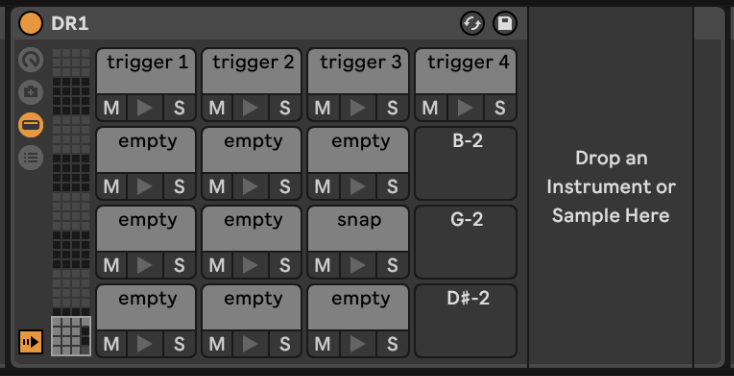Toggle the chain devices view icon

pos(31,125)
